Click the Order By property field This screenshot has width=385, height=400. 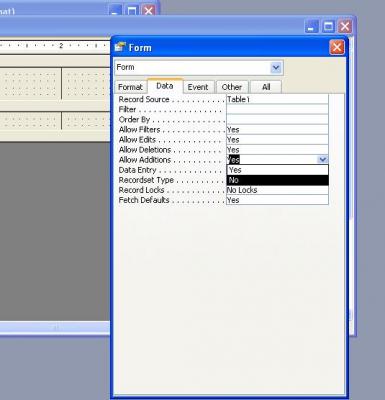277,119
